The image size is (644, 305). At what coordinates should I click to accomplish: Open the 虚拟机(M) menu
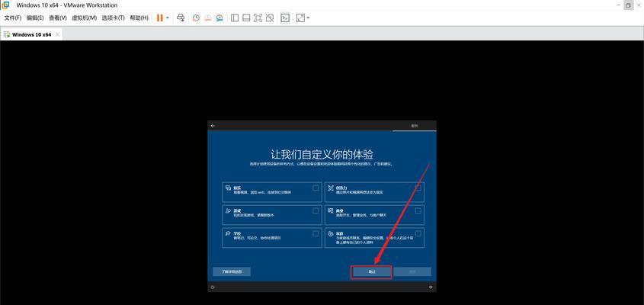[x=84, y=18]
